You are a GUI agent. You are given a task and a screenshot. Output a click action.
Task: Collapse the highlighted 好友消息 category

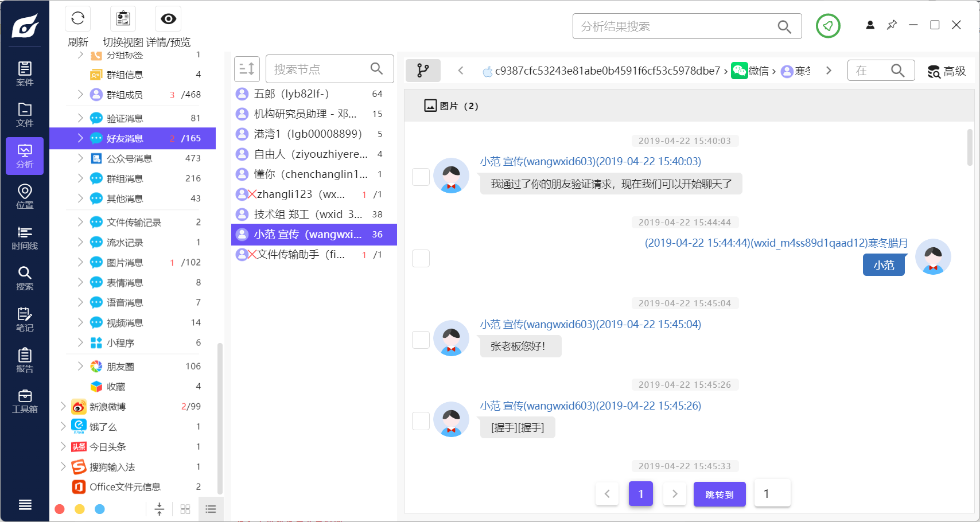click(x=80, y=138)
